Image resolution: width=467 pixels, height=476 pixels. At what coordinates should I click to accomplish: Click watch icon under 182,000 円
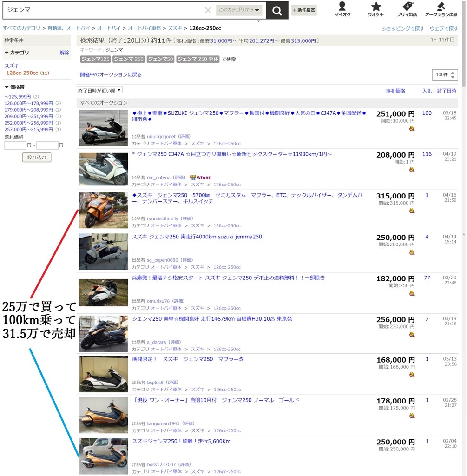411,293
